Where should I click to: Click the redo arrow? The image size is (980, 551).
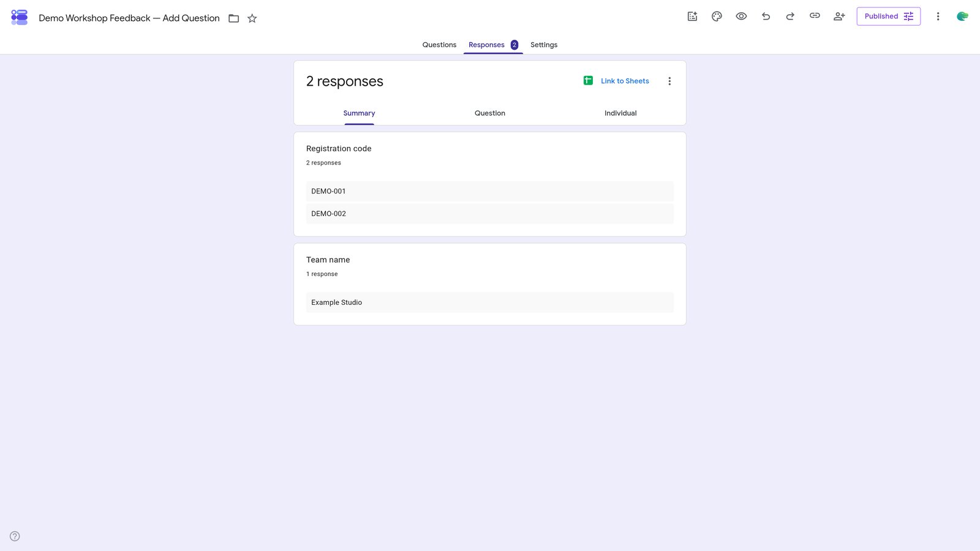(x=790, y=17)
